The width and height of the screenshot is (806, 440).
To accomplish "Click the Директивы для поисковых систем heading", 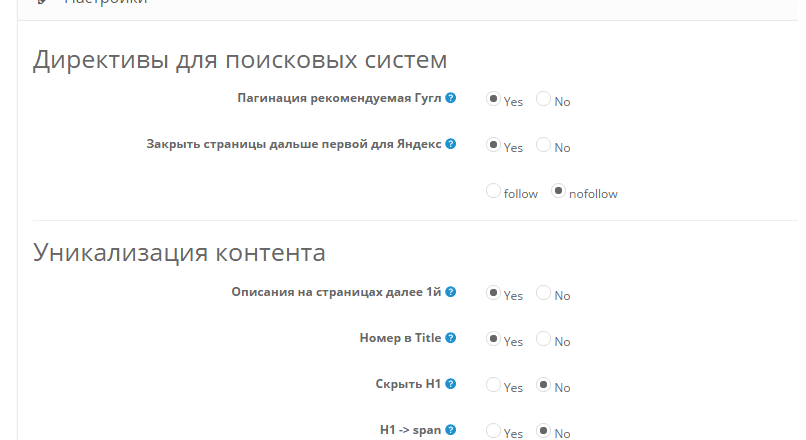I will pyautogui.click(x=240, y=61).
